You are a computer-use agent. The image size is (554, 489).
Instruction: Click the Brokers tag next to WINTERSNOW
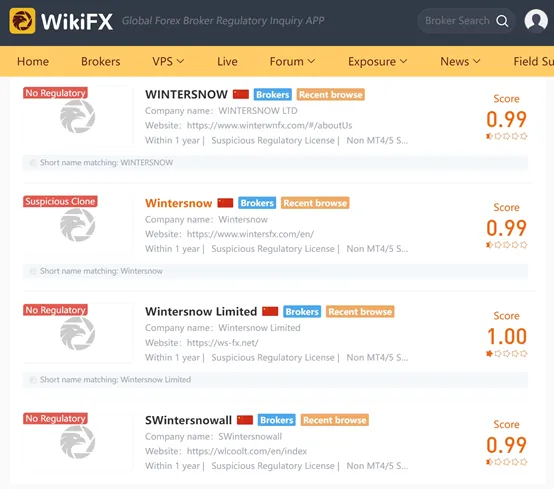(272, 95)
